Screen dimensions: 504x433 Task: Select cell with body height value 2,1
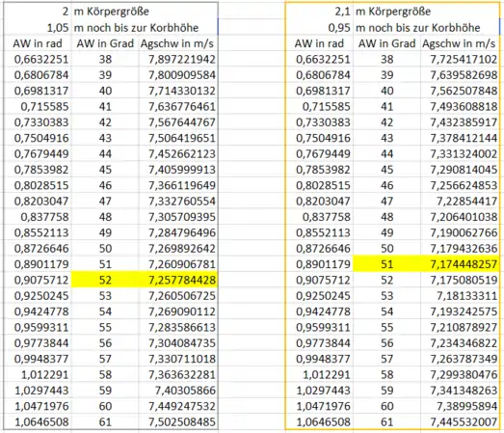320,12
